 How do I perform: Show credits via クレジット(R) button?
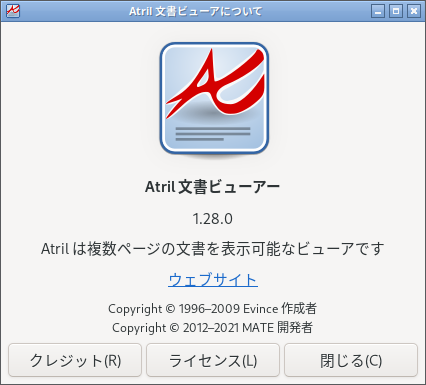pyautogui.click(x=75, y=360)
